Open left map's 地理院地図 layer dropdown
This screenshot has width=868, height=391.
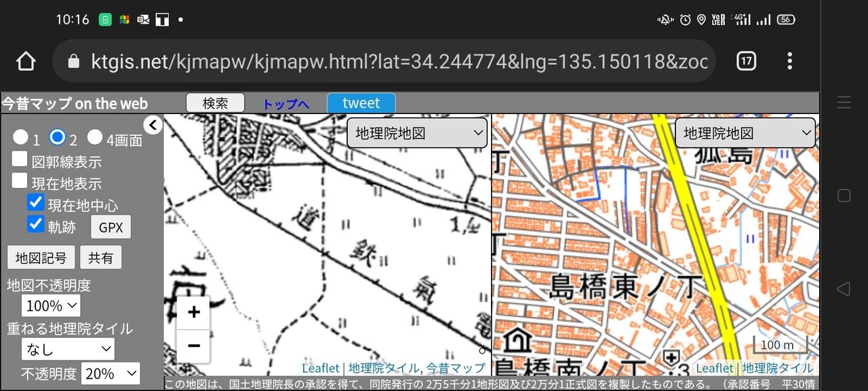pyautogui.click(x=417, y=133)
